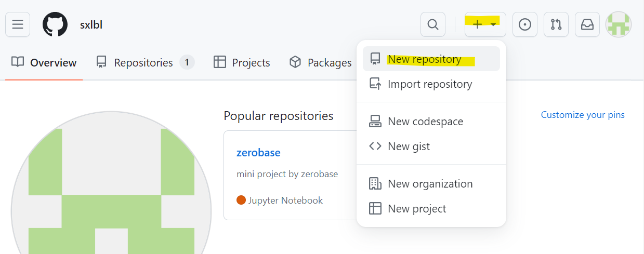644x254 pixels.
Task: Open the hamburger navigation menu
Action: click(18, 24)
